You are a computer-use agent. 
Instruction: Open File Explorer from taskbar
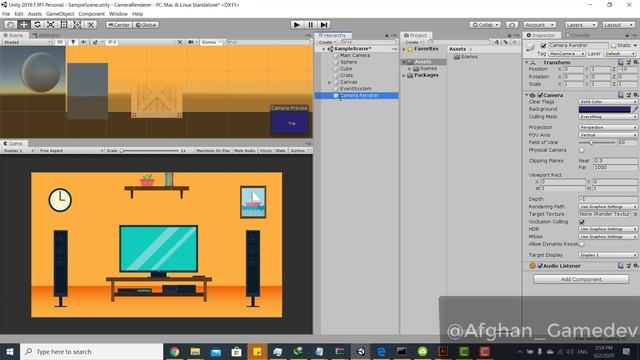pos(196,351)
